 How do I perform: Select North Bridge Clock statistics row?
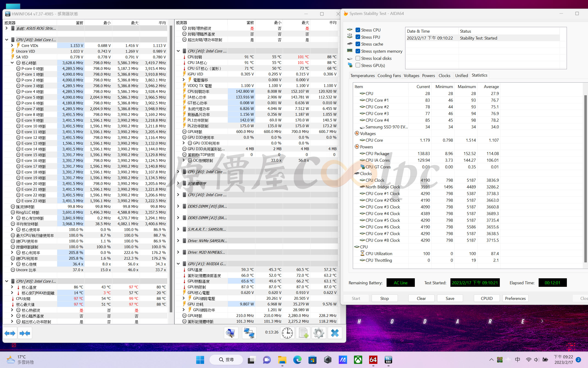pos(427,187)
